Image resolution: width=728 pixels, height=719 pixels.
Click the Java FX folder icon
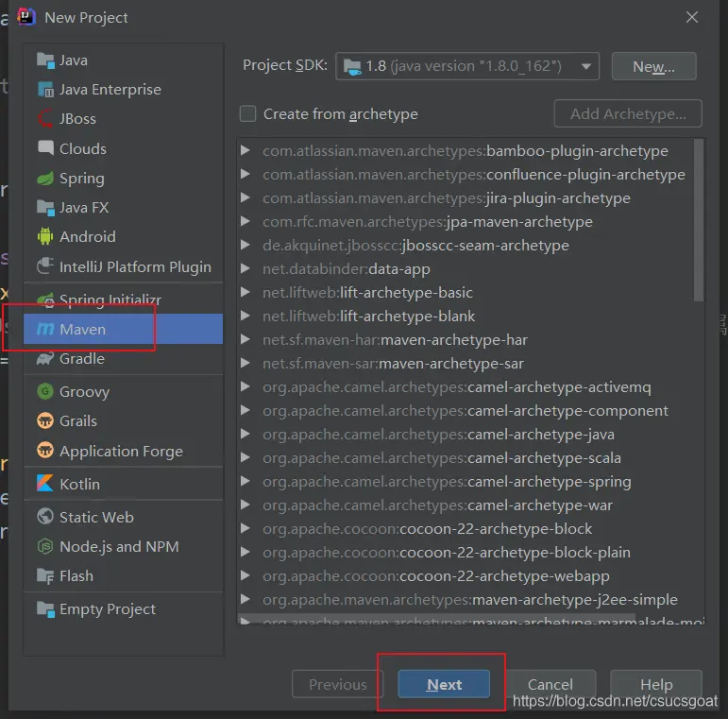click(45, 208)
